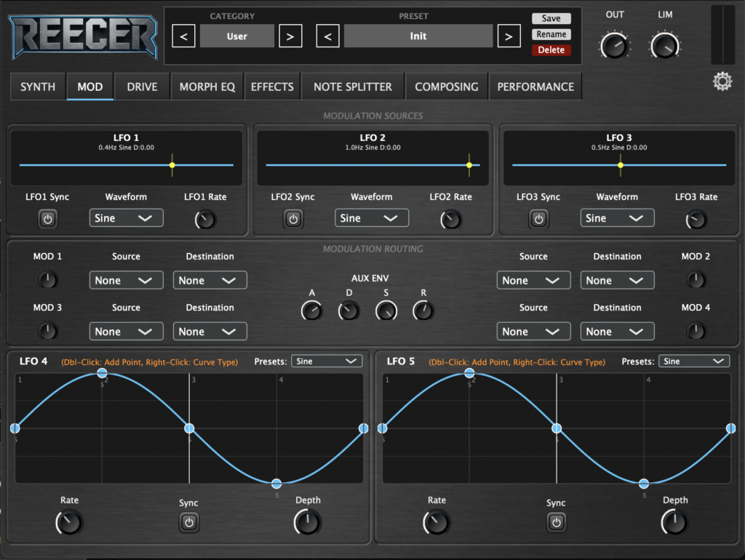Click the next preset arrow

tap(509, 36)
